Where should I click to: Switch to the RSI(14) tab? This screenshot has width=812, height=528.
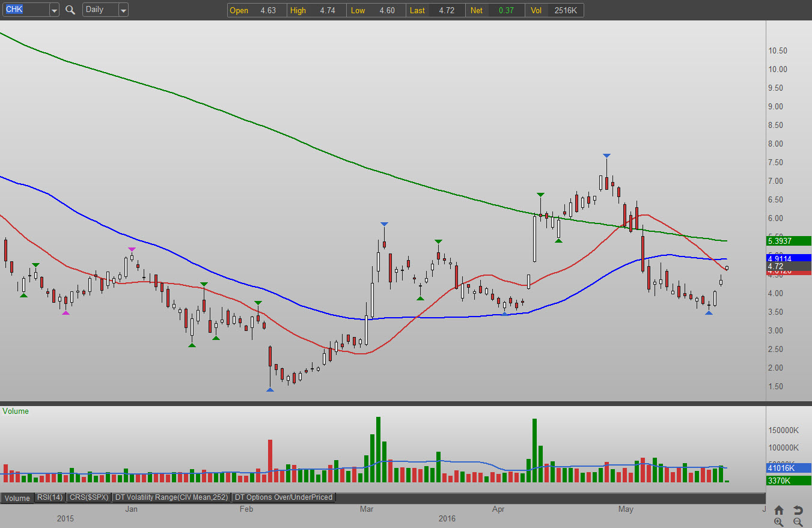coord(50,497)
